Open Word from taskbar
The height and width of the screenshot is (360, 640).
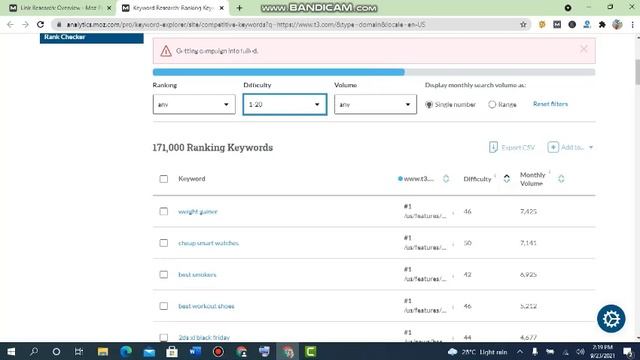pyautogui.click(x=195, y=351)
